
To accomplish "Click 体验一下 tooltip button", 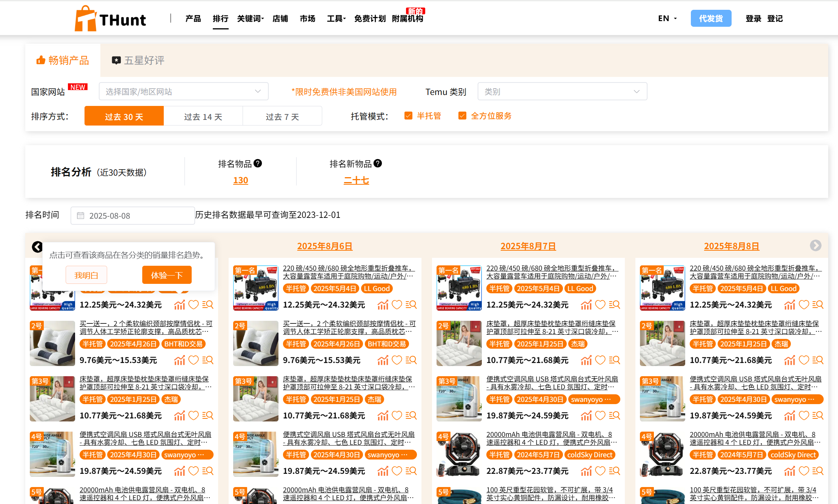I will [167, 275].
